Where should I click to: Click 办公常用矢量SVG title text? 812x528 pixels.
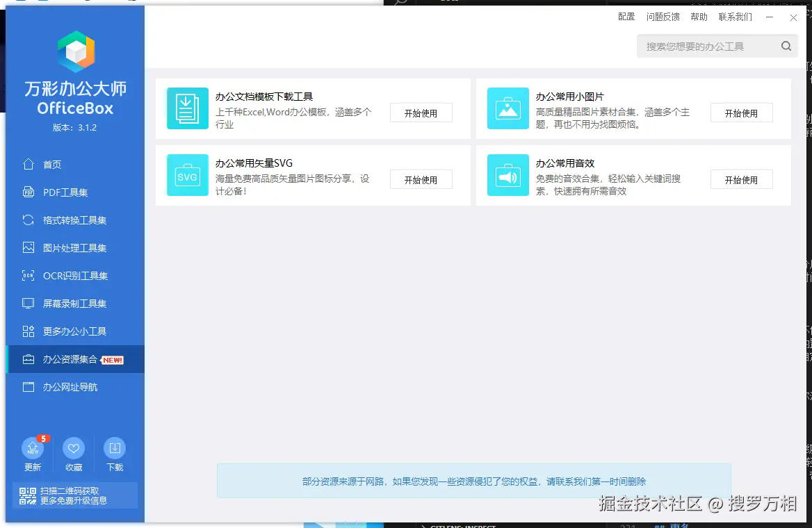(x=254, y=163)
